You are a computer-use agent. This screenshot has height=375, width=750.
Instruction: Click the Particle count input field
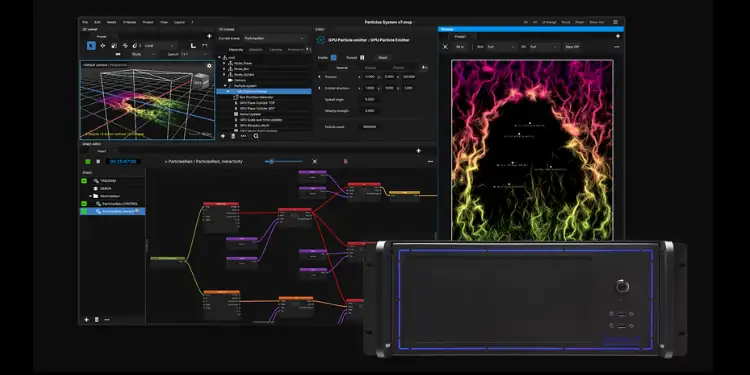(x=370, y=127)
